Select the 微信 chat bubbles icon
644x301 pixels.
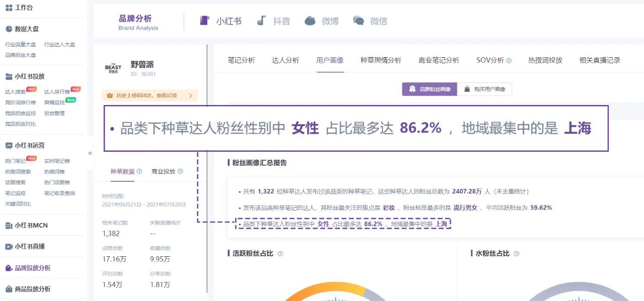coord(358,21)
